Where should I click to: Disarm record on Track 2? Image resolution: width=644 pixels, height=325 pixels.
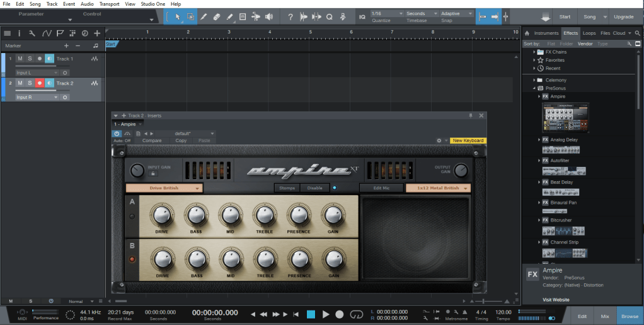[39, 83]
